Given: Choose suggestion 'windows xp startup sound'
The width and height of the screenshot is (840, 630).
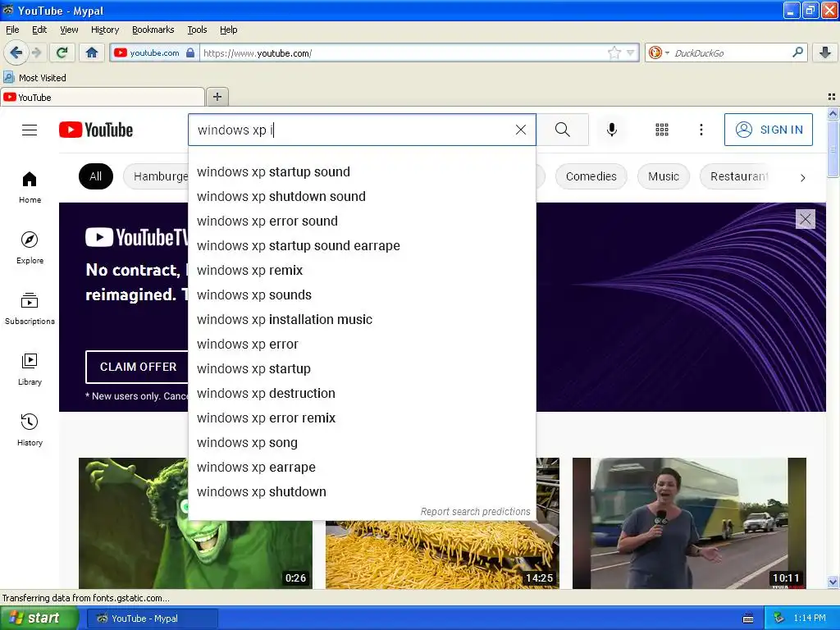Looking at the screenshot, I should tap(362, 172).
